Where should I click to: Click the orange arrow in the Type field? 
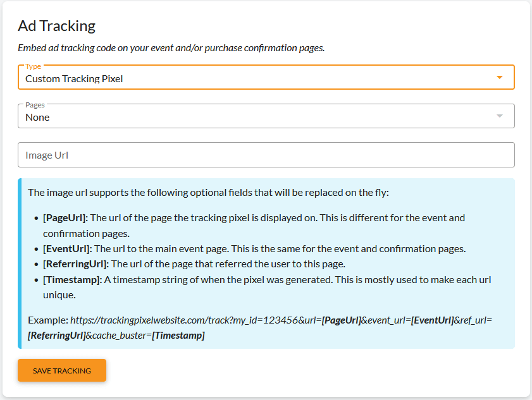(500, 77)
